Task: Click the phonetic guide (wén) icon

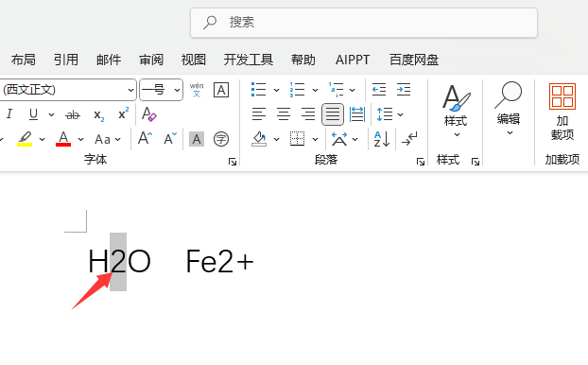Action: pos(197,90)
